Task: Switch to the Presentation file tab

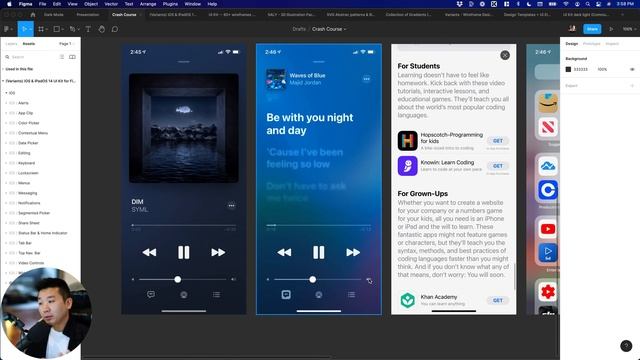Action: point(88,15)
